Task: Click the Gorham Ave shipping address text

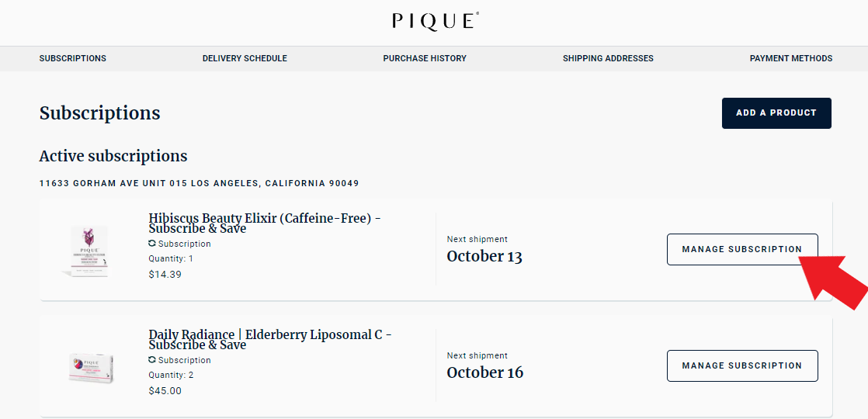Action: [x=199, y=184]
